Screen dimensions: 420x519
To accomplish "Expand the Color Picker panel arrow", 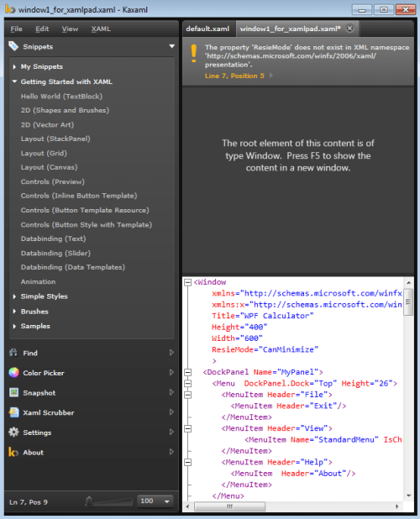I will coord(171,372).
